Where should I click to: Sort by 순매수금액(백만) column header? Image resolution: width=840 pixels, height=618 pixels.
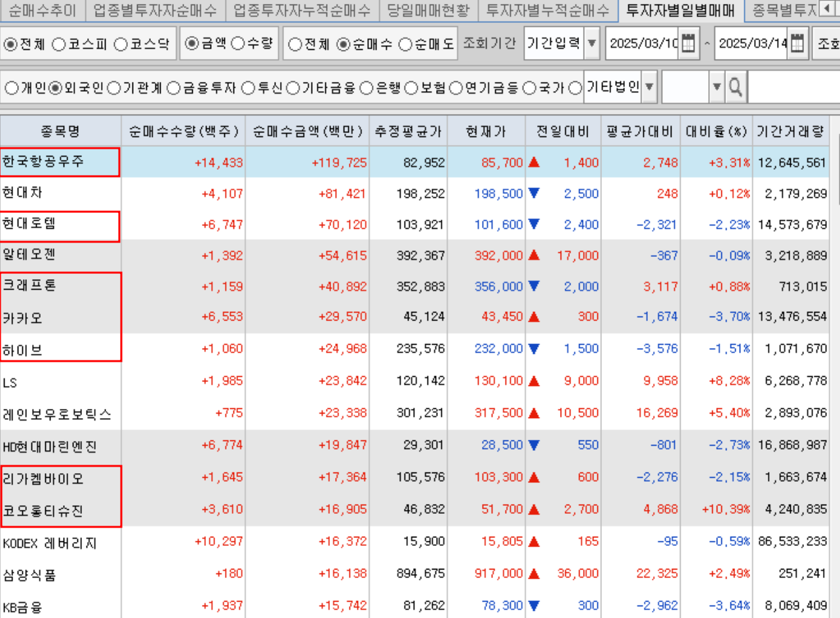pos(308,131)
